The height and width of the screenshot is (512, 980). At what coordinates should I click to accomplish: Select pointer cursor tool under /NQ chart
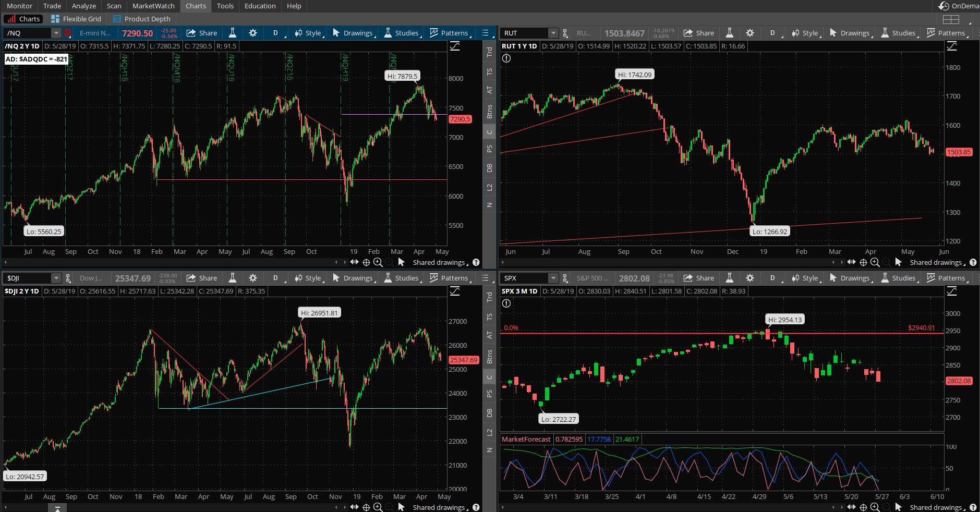[401, 262]
